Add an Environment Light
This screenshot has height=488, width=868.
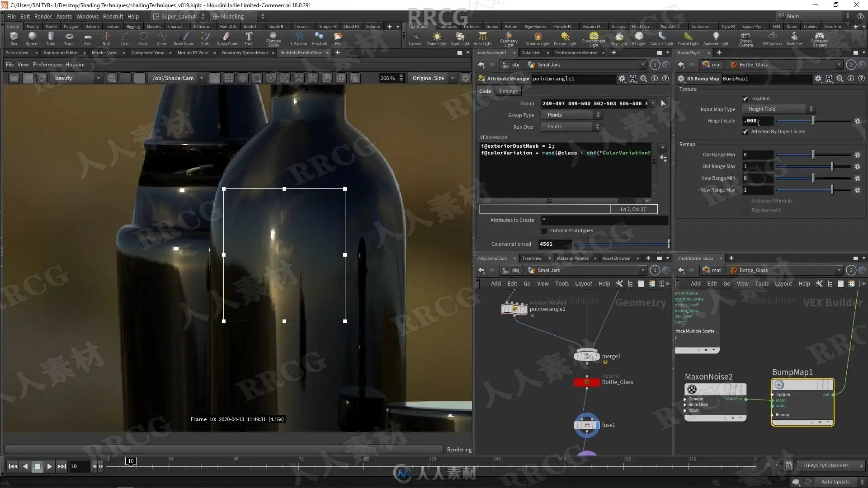click(x=594, y=38)
